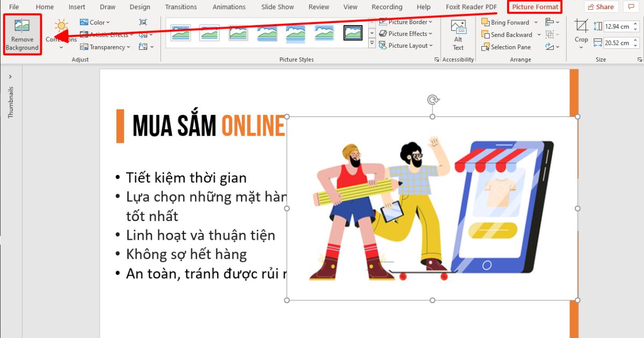Click Send Backward
The height and width of the screenshot is (338, 644).
(x=507, y=35)
